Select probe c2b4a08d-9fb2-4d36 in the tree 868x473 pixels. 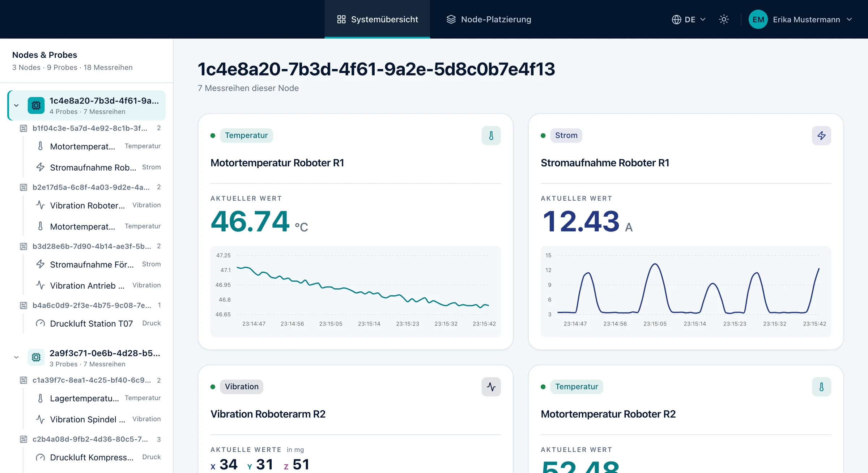click(x=90, y=439)
